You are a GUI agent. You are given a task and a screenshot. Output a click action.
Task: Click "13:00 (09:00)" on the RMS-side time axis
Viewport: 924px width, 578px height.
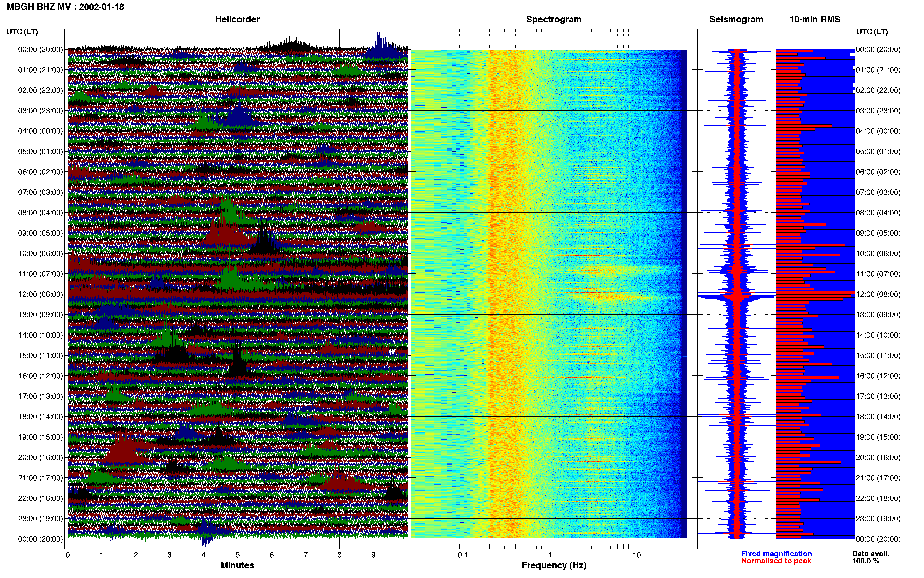click(878, 315)
